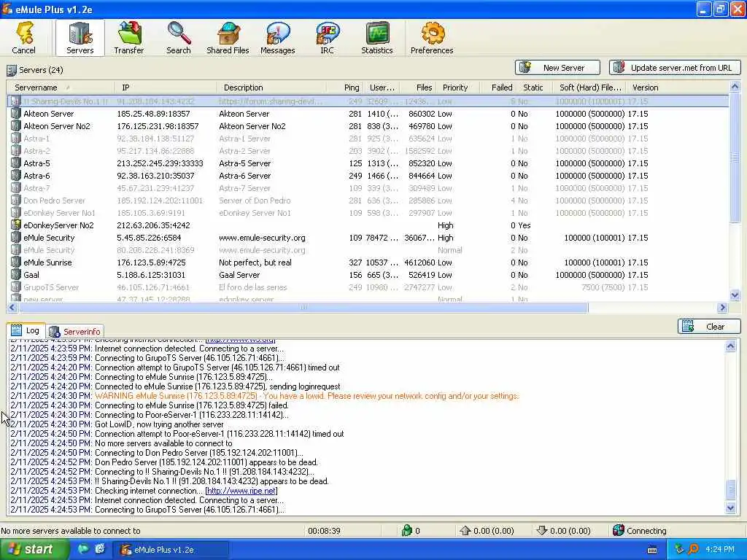This screenshot has width=747, height=560.
Task: Click the orange search tray icon
Action: (x=693, y=550)
